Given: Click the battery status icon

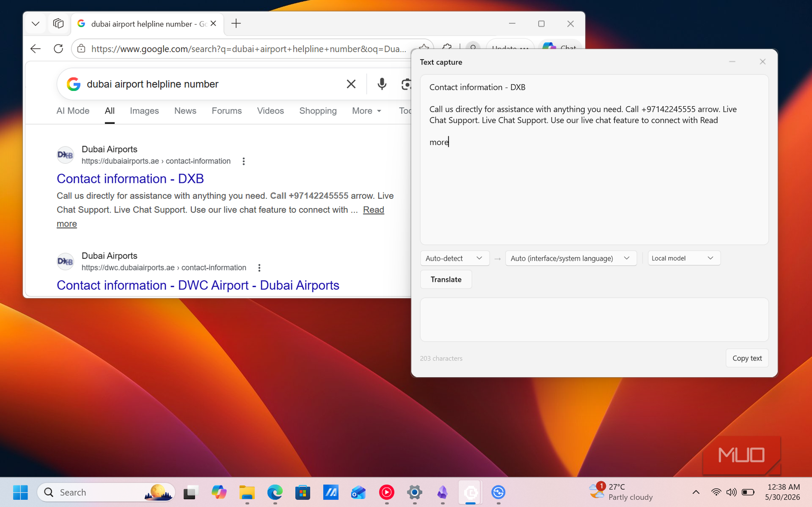Looking at the screenshot, I should pyautogui.click(x=748, y=492).
